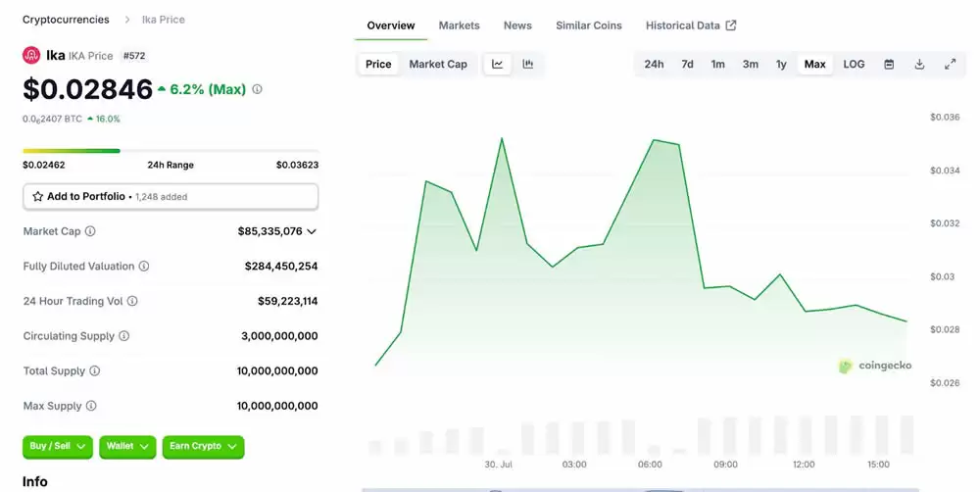Select the 24h time range
Screen dimensions: 980x492
pos(654,65)
